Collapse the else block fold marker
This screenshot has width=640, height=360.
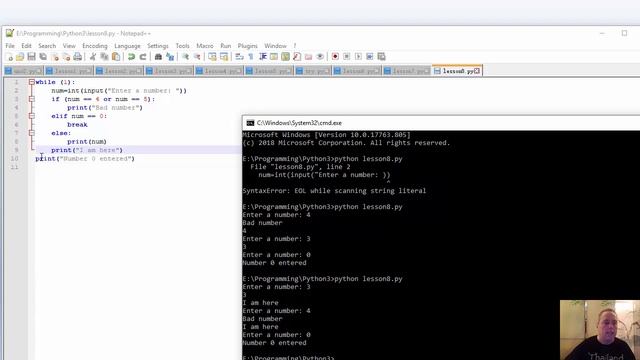click(x=31, y=133)
